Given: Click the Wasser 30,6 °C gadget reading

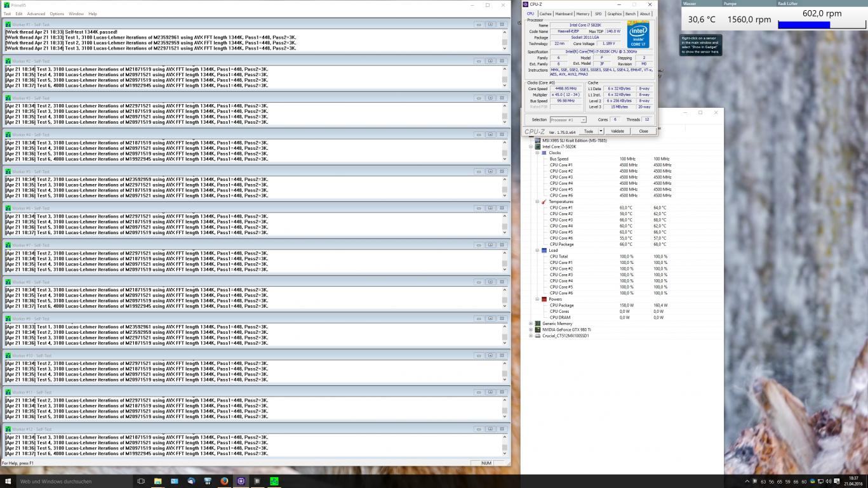Looking at the screenshot, I should pos(702,20).
